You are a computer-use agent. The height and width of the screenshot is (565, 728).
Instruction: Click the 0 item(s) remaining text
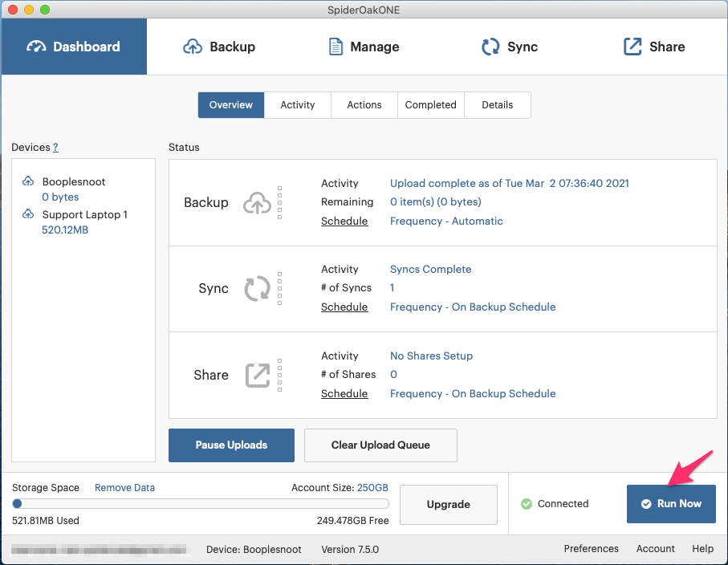coord(436,202)
